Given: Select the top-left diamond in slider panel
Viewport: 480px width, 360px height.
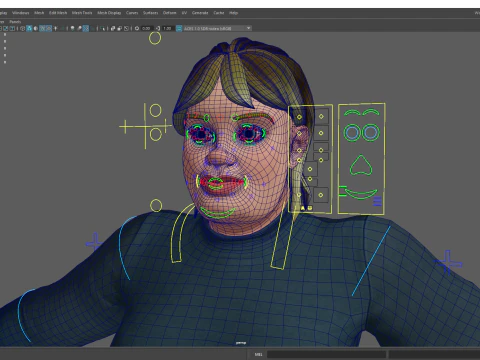Looking at the screenshot, I should 299,117.
